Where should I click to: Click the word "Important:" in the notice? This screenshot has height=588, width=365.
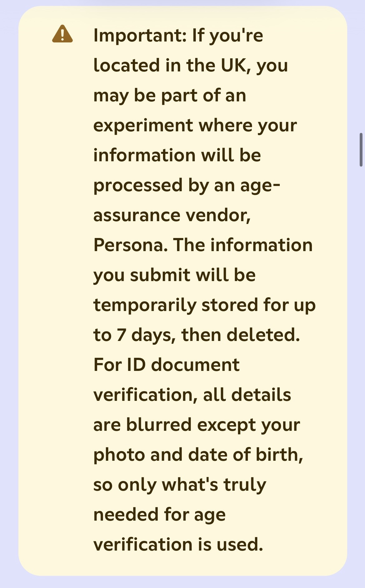click(x=140, y=35)
